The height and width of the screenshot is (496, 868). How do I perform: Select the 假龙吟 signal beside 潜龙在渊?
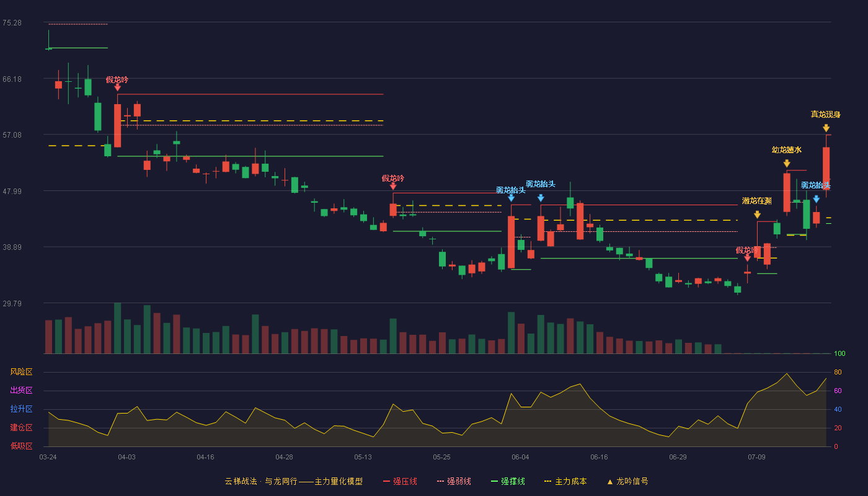747,258
